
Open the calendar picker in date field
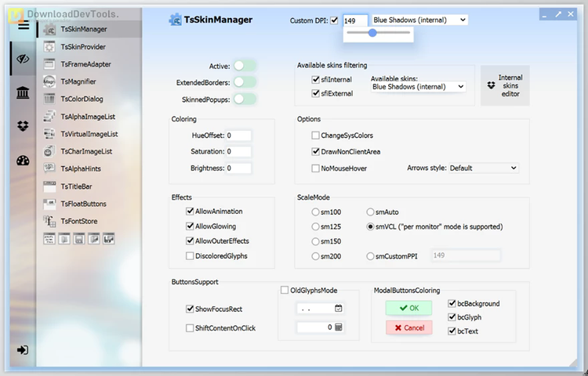(x=338, y=308)
